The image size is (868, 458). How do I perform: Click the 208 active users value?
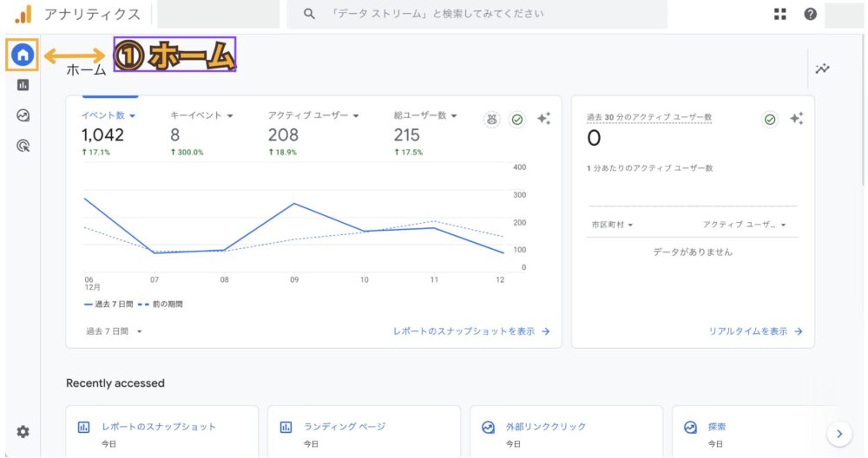pyautogui.click(x=284, y=135)
